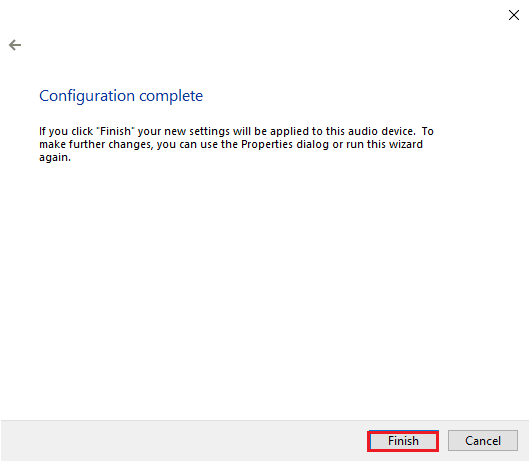Click the Cancel button
The height and width of the screenshot is (462, 530).
(x=483, y=441)
